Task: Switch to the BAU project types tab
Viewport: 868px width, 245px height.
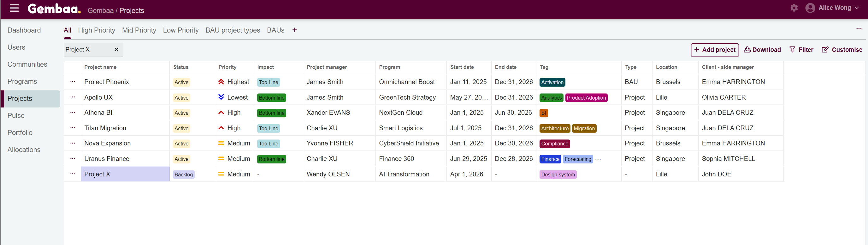Action: pyautogui.click(x=233, y=30)
